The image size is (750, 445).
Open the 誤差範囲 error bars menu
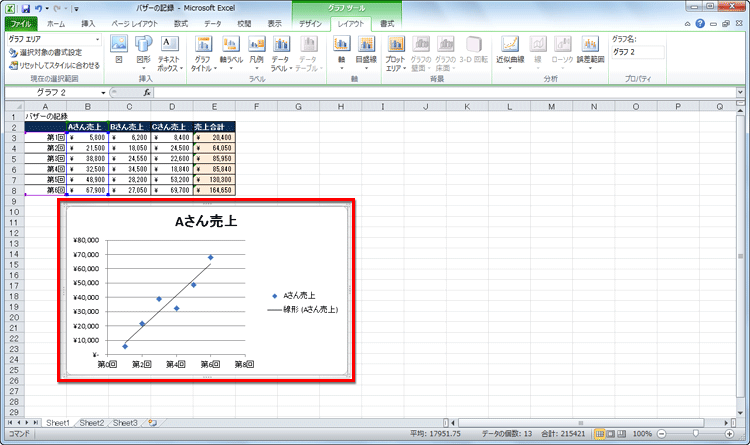[590, 53]
